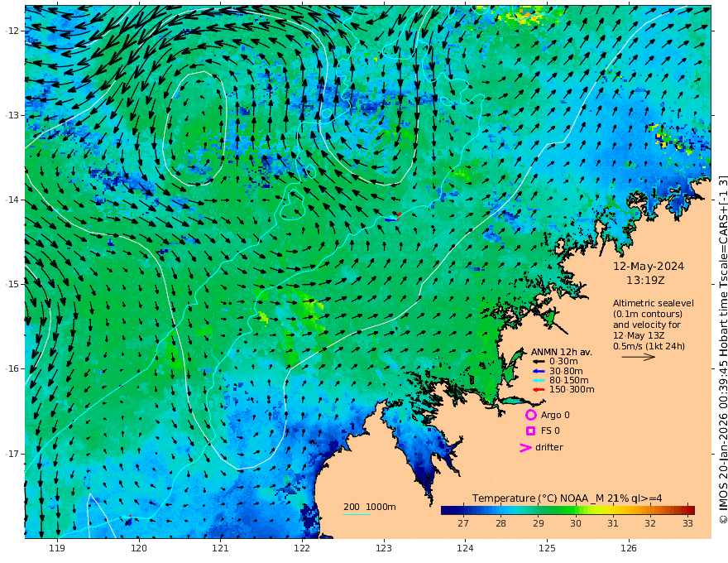Click the magenta FS square symbol
The image size is (728, 563).
530,431
